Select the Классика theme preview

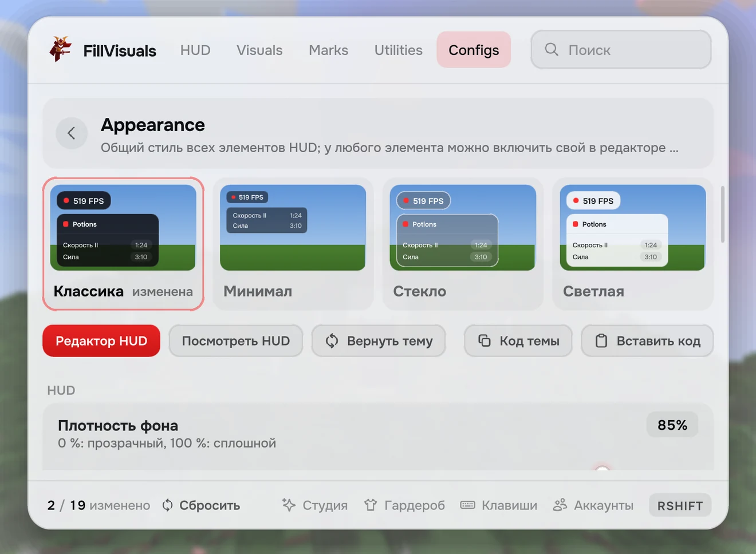[x=123, y=244]
